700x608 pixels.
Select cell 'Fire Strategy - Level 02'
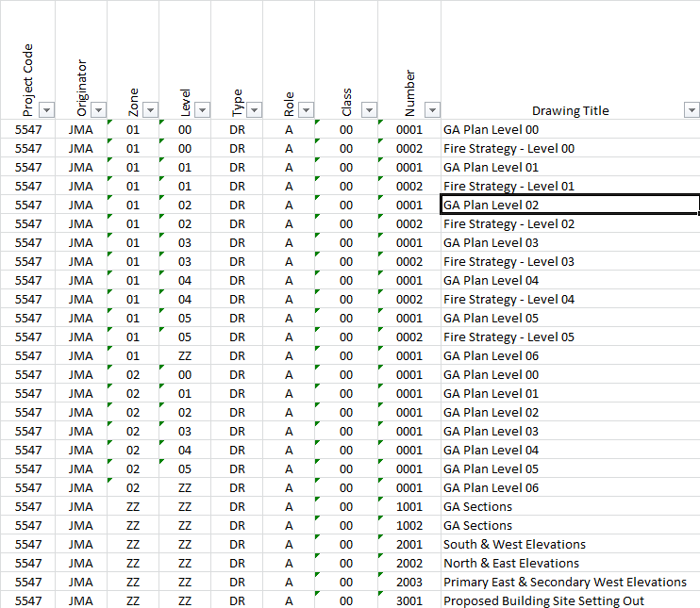click(570, 223)
